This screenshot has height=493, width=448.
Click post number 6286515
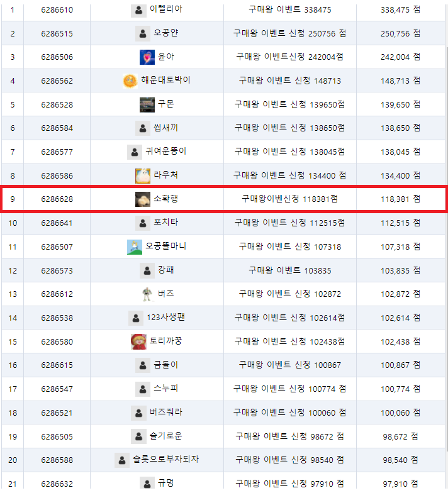pos(57,34)
